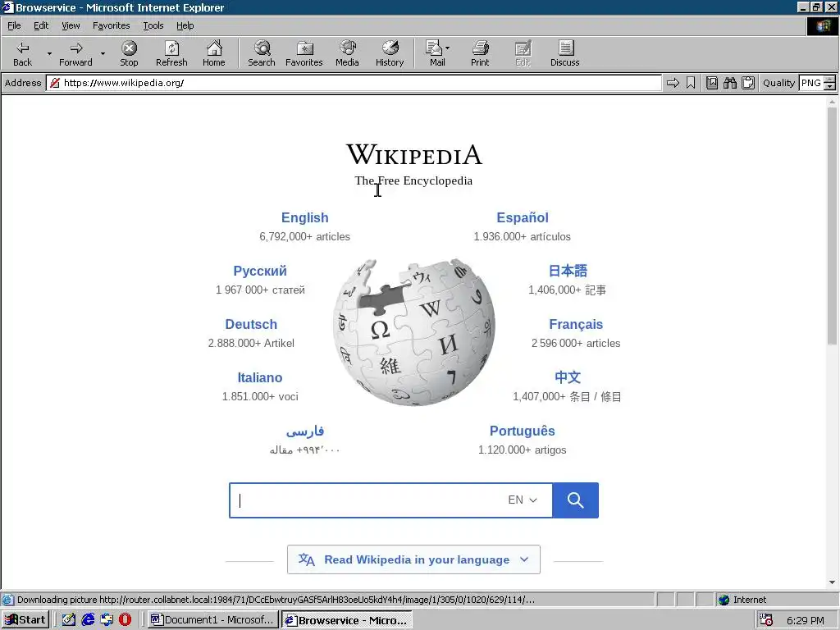Click the scrollbar down arrow

[832, 582]
